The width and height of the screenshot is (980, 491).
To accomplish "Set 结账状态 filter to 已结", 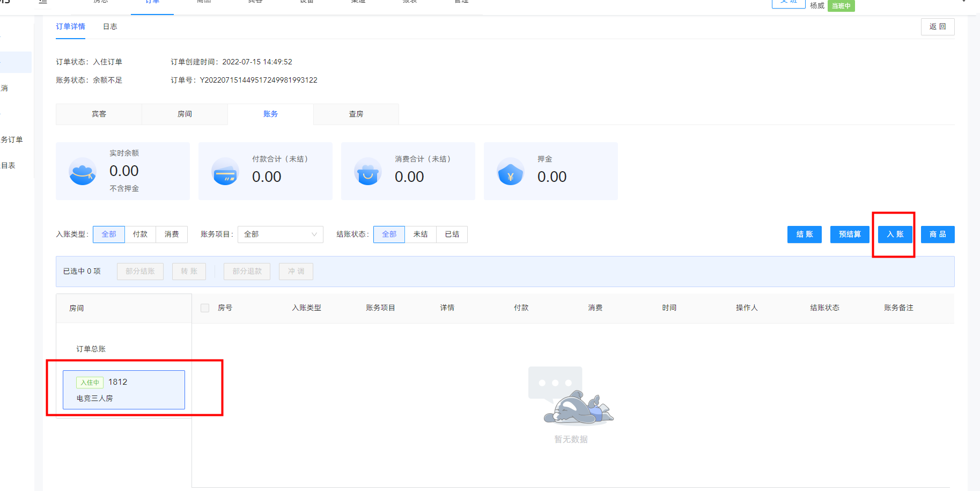I will coord(452,234).
